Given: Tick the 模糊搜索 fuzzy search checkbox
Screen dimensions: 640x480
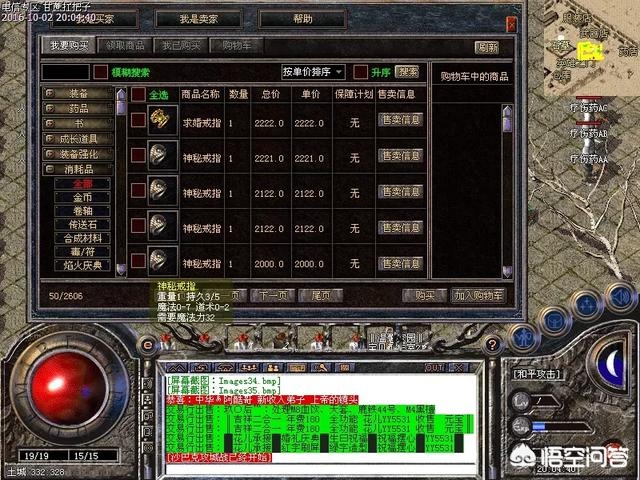Looking at the screenshot, I should pyautogui.click(x=100, y=72).
